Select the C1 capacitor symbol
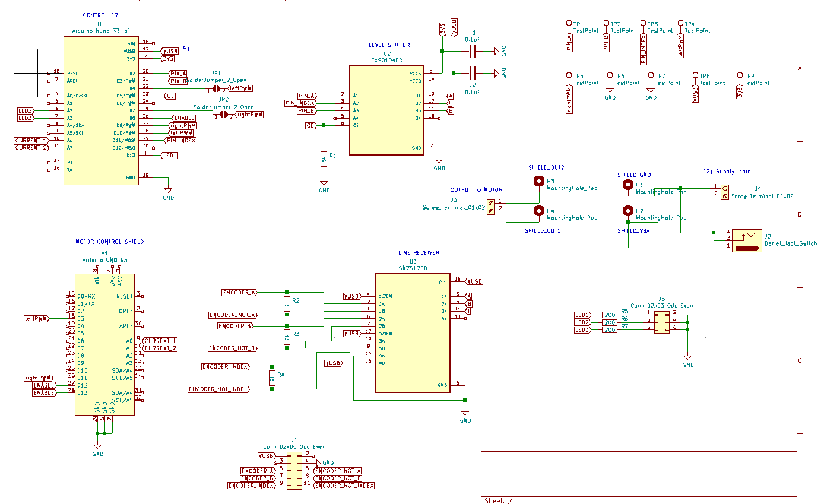821x504 pixels. pos(473,51)
